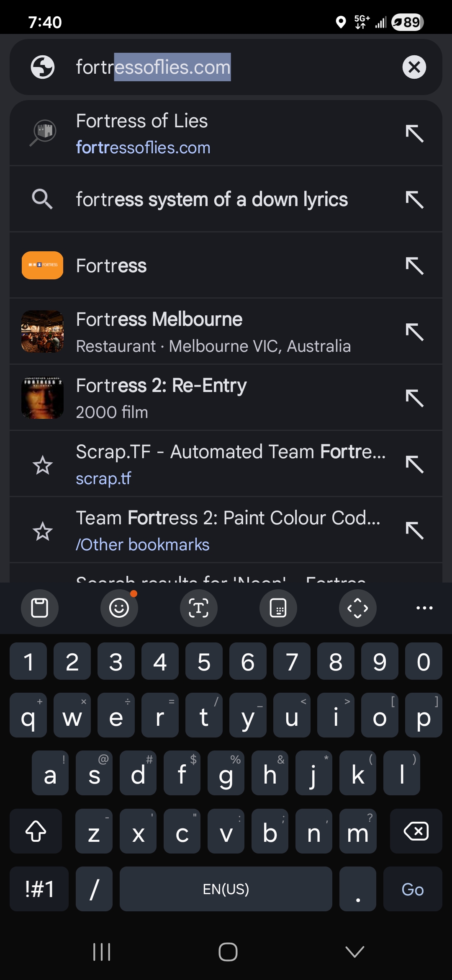Open the Fortress of Lies suggestion
452x980 pixels.
point(209,133)
